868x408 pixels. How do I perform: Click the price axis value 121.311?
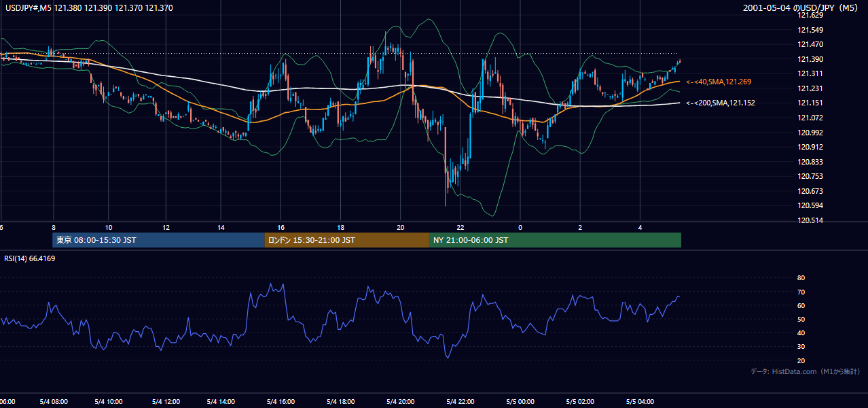(810, 74)
